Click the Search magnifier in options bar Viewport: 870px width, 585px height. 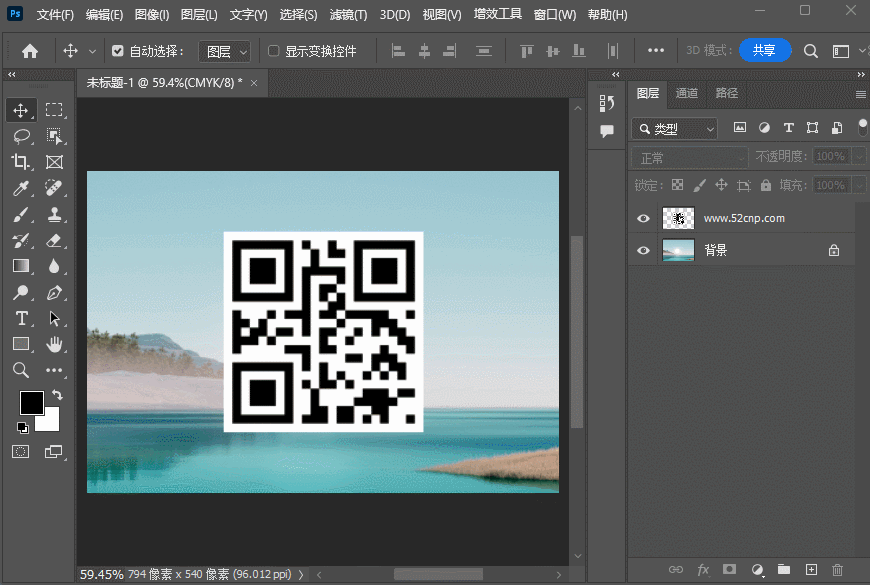(811, 51)
